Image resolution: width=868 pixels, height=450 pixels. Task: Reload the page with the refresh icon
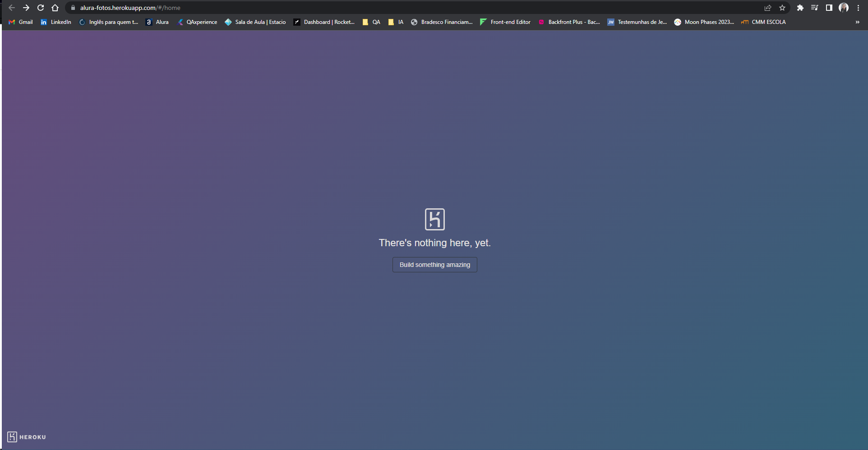click(x=41, y=8)
